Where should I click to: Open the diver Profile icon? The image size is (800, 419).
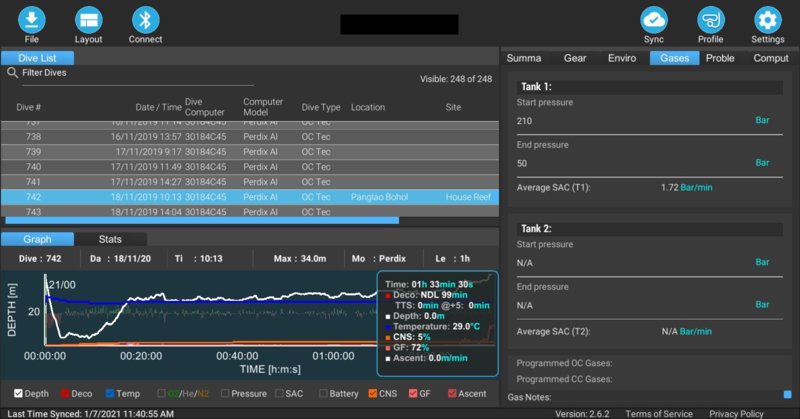[710, 19]
